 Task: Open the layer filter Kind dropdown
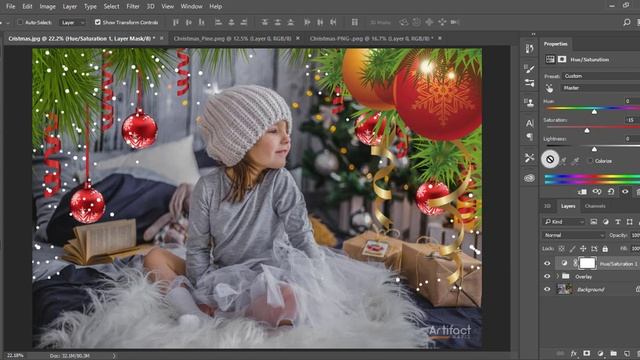pos(564,222)
